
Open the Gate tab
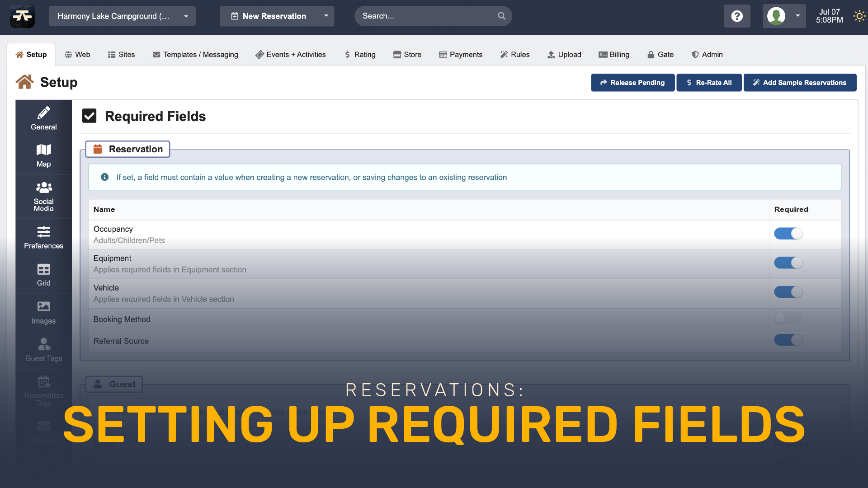(660, 55)
